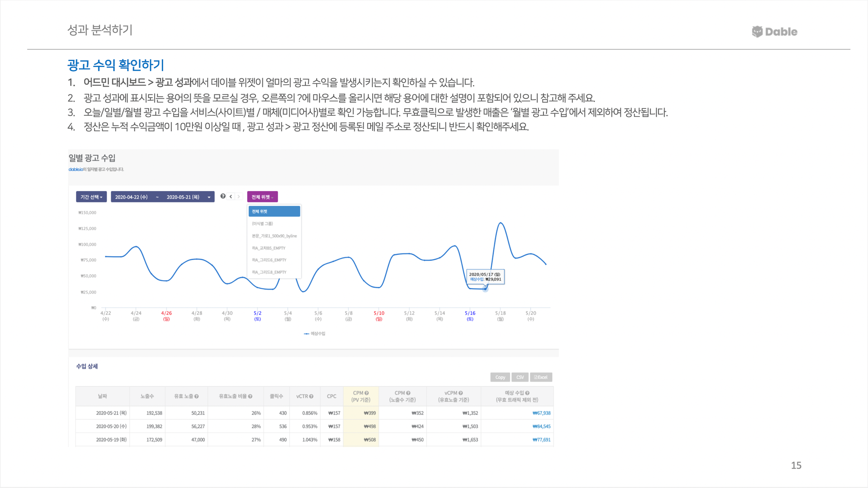Click help icon next to vCTR header
The image size is (868, 488).
click(x=312, y=396)
